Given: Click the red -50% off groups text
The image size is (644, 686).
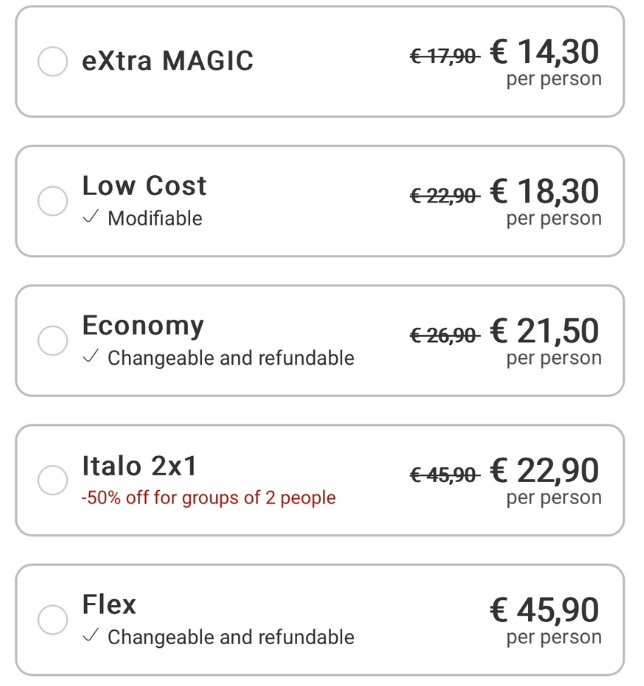Looking at the screenshot, I should [209, 498].
